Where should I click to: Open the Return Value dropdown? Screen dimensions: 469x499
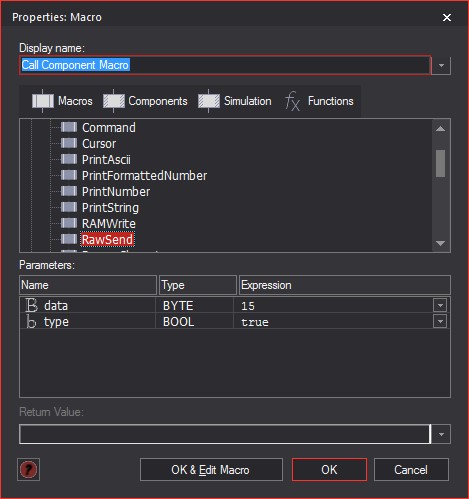pyautogui.click(x=441, y=434)
